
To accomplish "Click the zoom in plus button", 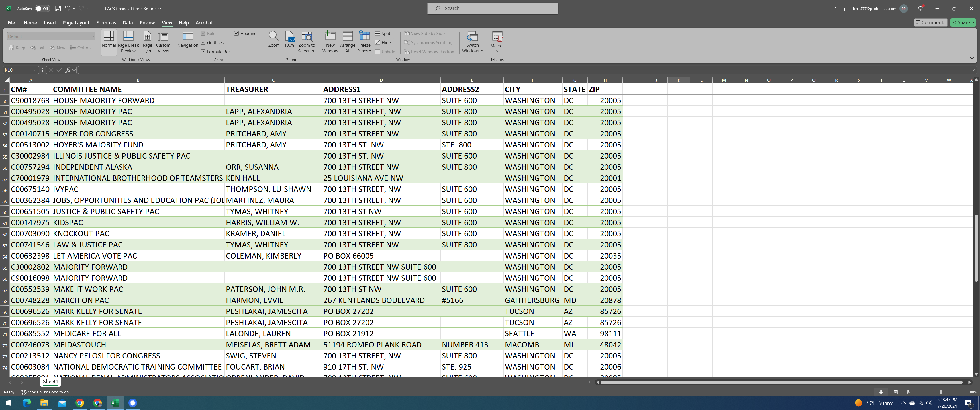I will pyautogui.click(x=962, y=392).
